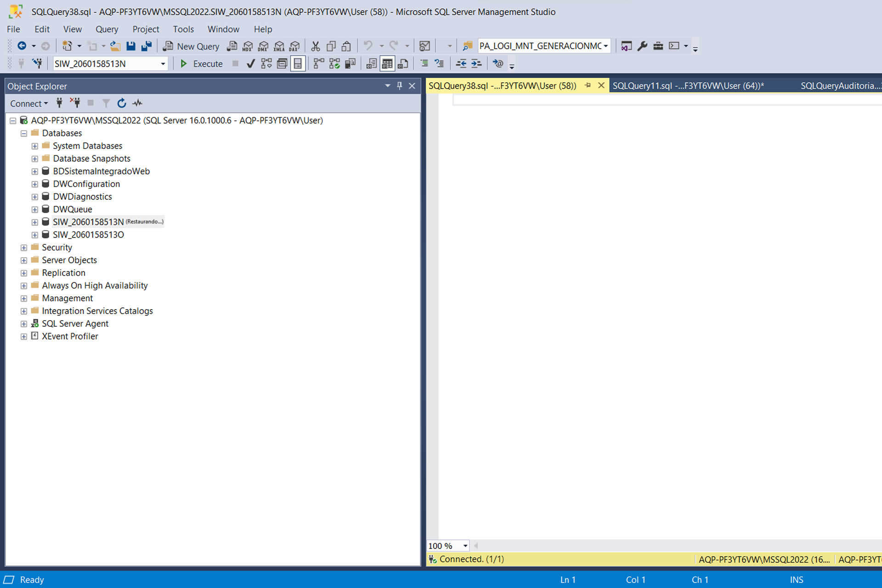Click the MDX query icon
Viewport: 882px width, 588px height.
(248, 46)
